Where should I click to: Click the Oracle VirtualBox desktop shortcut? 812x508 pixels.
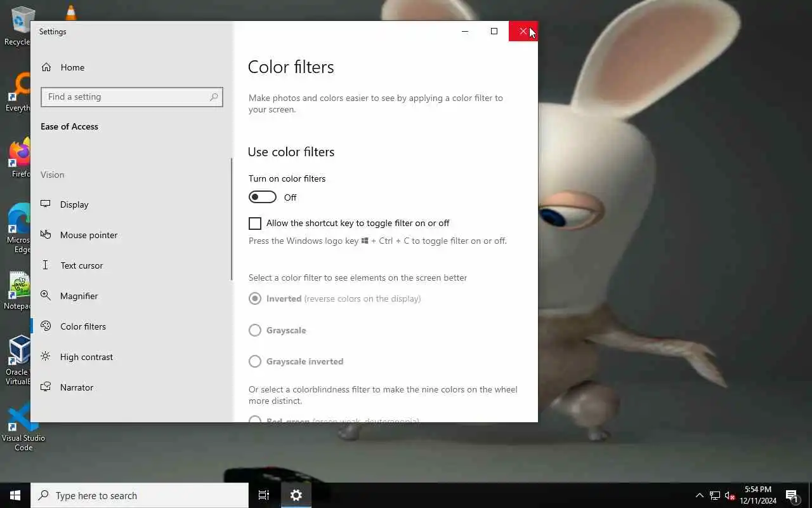[18, 361]
